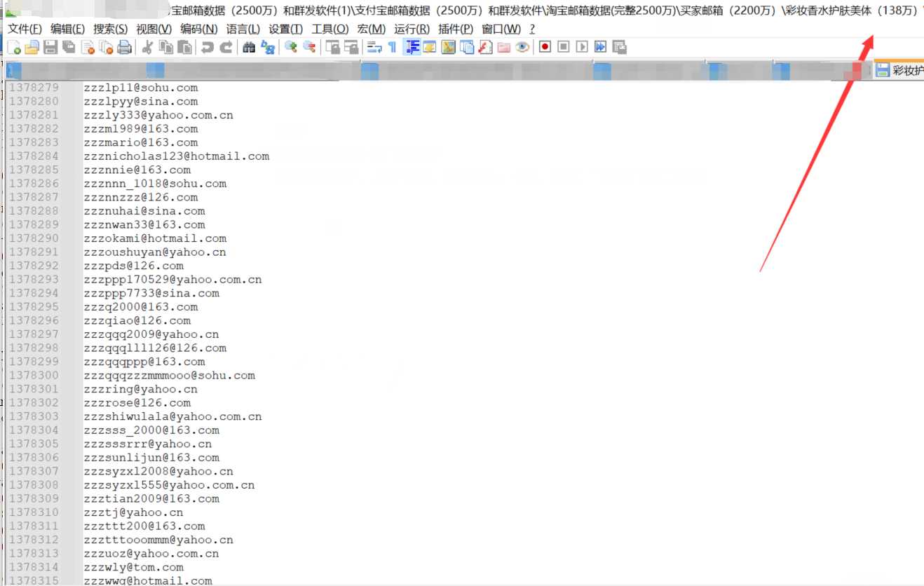Open the 运行(R) menu
Image resolution: width=924 pixels, height=586 pixels.
(412, 29)
